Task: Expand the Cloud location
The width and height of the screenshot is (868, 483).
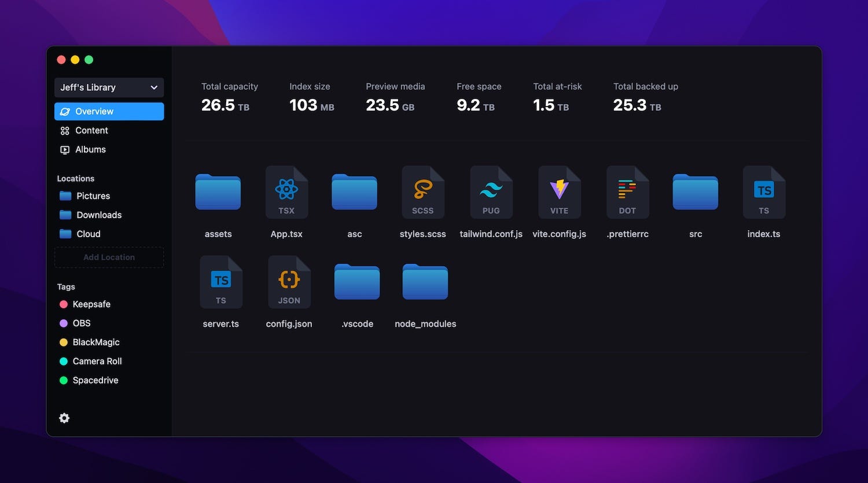Action: click(87, 234)
